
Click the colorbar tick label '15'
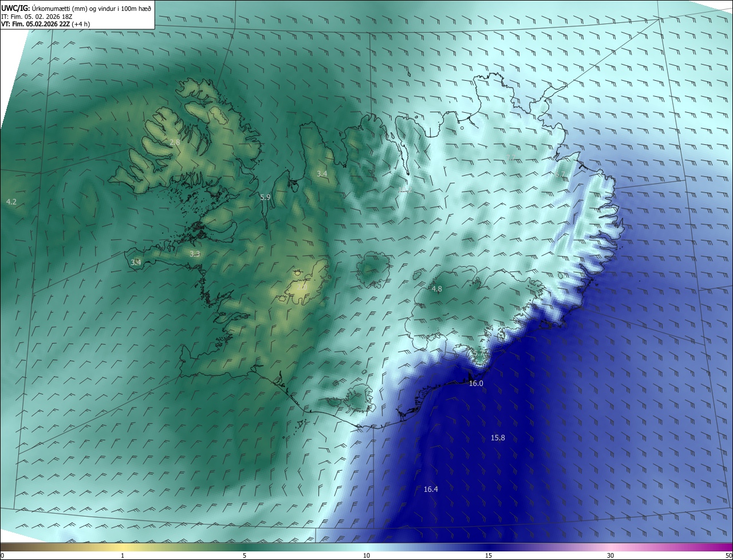click(488, 555)
